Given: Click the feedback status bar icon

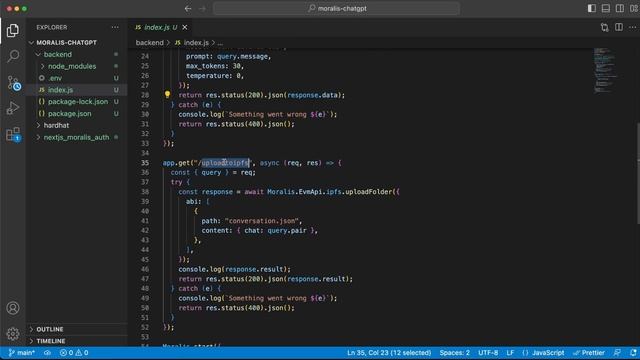Looking at the screenshot, I should pyautogui.click(x=617, y=353).
